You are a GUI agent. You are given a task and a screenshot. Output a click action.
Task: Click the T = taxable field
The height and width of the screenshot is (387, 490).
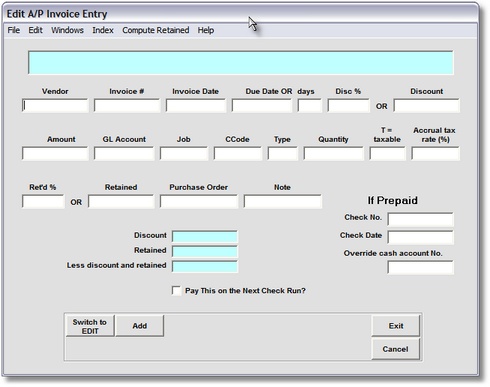click(x=387, y=154)
